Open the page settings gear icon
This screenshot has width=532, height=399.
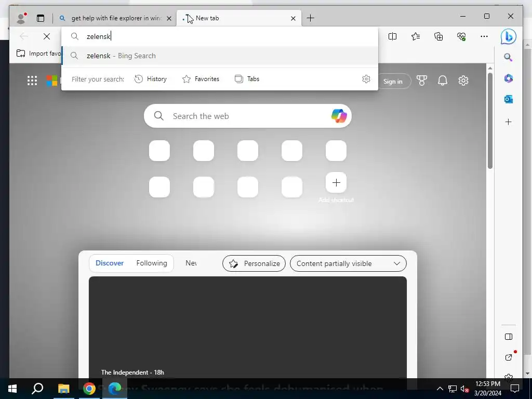click(463, 81)
